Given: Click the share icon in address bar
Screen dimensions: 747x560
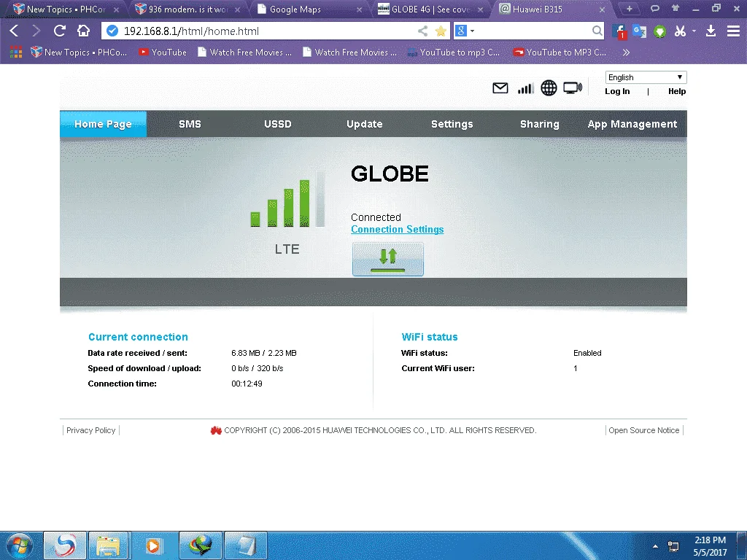Looking at the screenshot, I should click(x=422, y=31).
